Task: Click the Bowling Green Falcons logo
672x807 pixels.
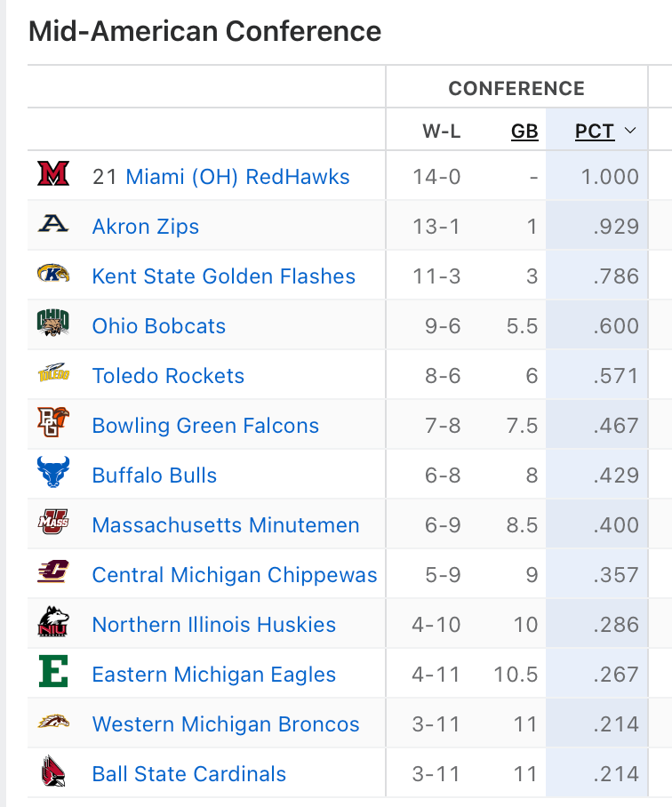Action: click(53, 425)
